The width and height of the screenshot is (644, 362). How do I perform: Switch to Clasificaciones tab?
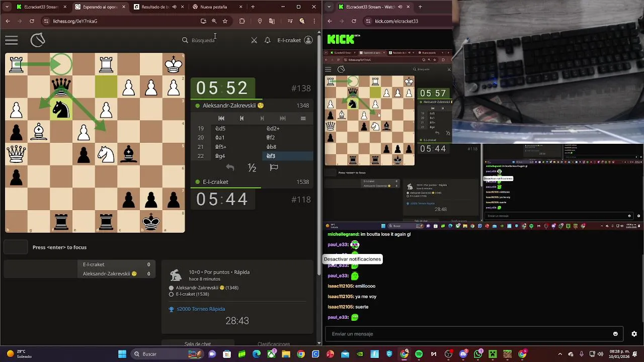click(x=274, y=344)
